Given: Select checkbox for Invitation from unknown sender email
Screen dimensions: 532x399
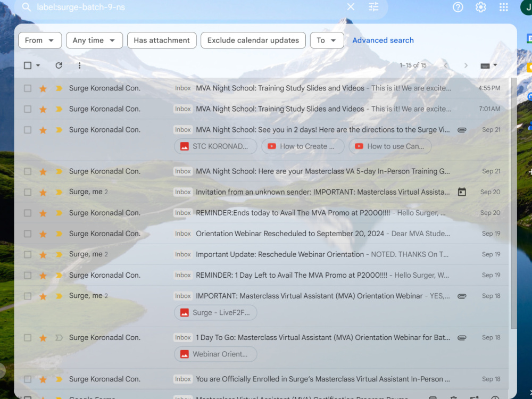Looking at the screenshot, I should [x=28, y=192].
